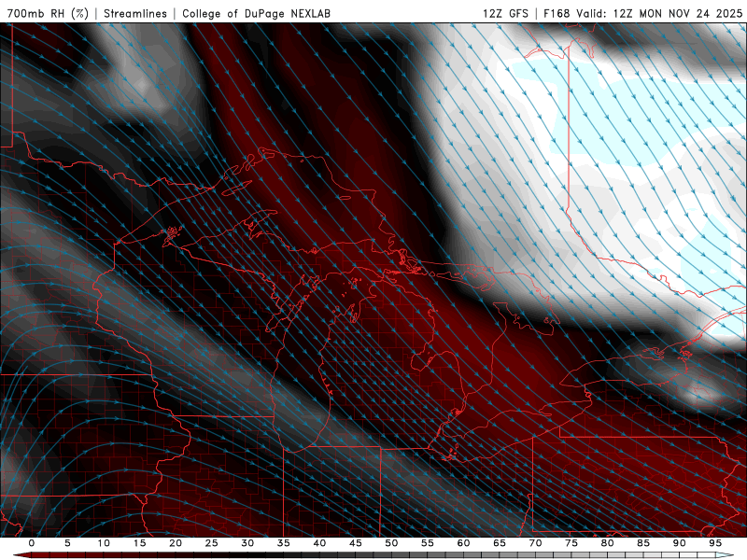Click the '0' label on the color scale
Image resolution: width=747 pixels, height=560 pixels.
(32, 543)
